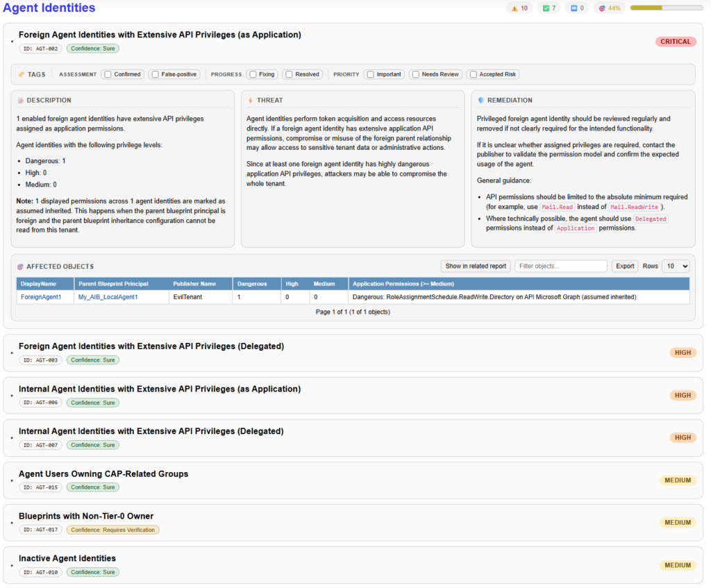Viewport: 711px width, 588px height.
Task: Check the False-positive checkbox
Action: [x=155, y=74]
